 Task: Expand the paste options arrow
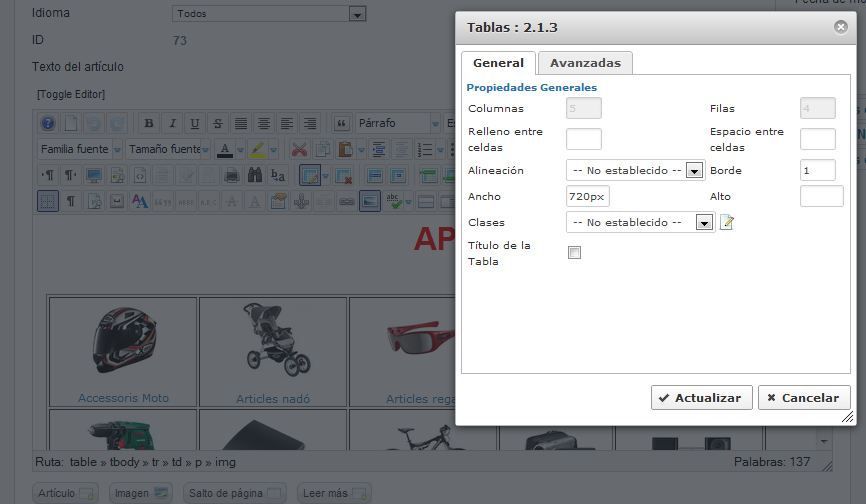pyautogui.click(x=361, y=150)
